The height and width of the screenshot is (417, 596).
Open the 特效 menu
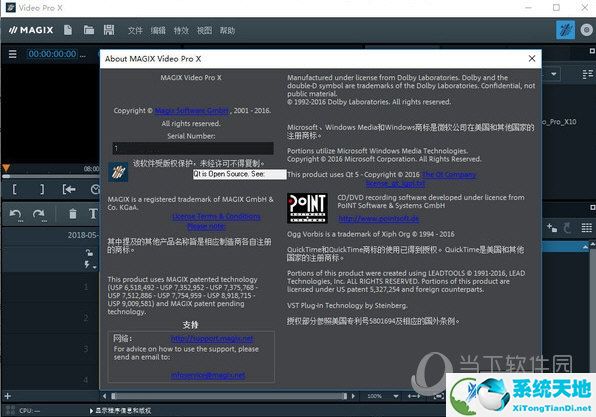click(181, 30)
